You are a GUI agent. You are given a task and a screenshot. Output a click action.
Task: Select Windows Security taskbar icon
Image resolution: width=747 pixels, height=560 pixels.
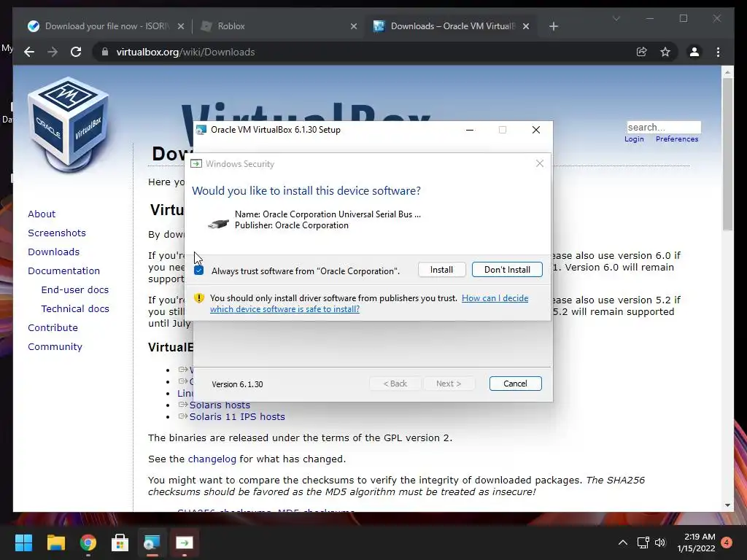click(185, 542)
